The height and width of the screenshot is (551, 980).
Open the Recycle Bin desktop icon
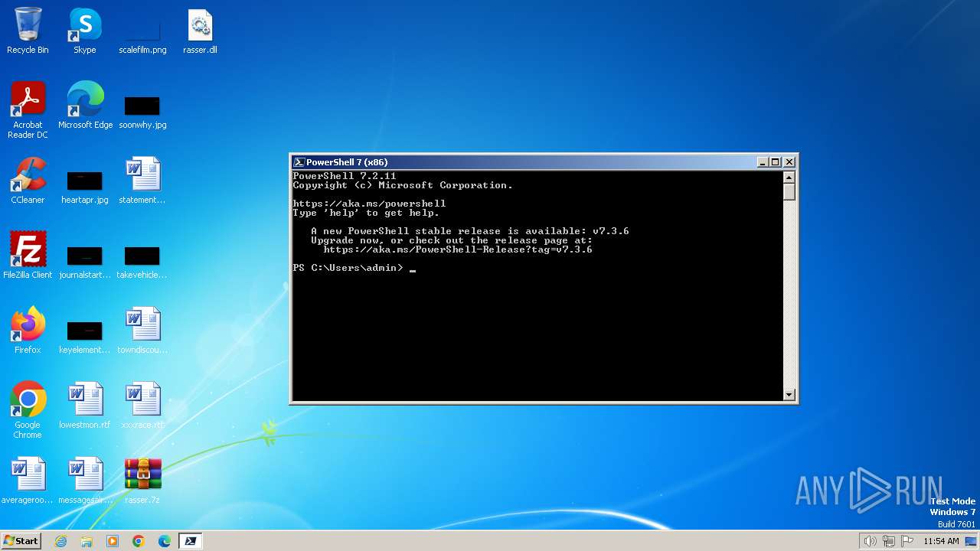[28, 31]
